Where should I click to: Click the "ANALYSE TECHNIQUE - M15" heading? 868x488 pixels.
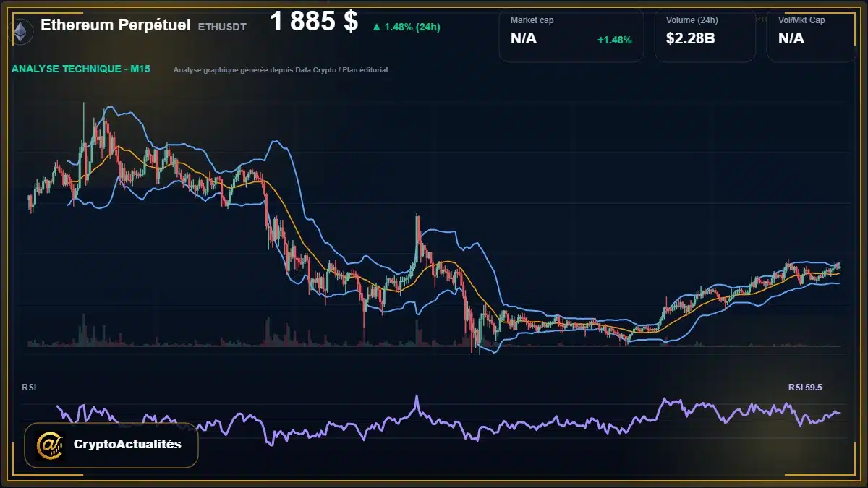pos(81,69)
